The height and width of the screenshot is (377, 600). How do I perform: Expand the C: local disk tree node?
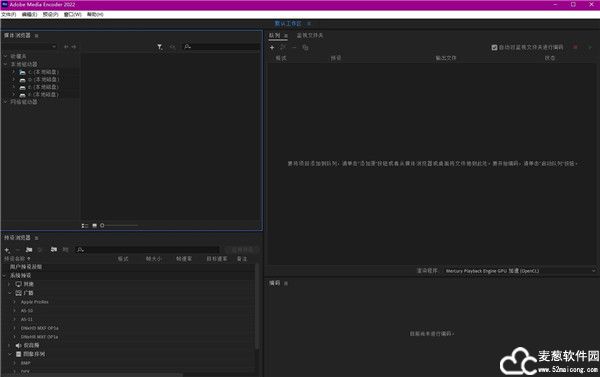[x=14, y=72]
